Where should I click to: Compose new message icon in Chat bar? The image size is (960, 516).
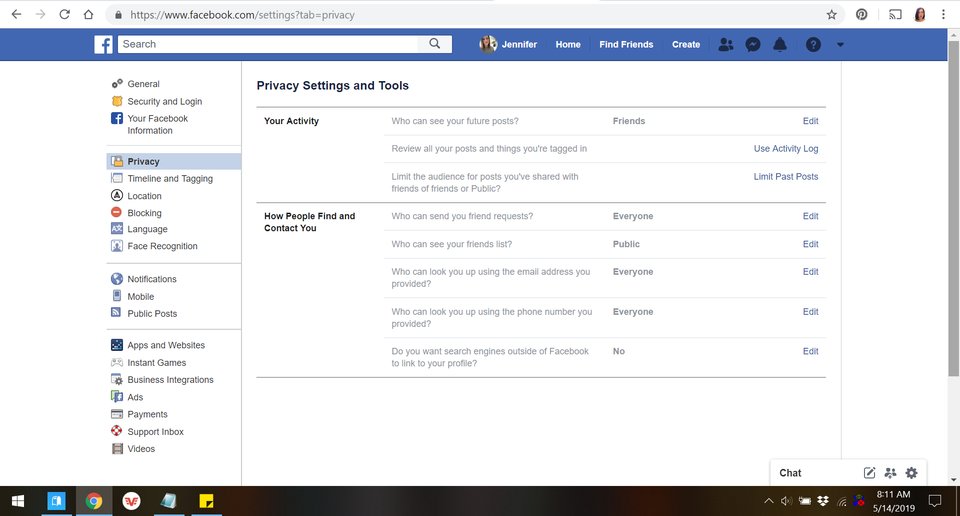[x=869, y=473]
